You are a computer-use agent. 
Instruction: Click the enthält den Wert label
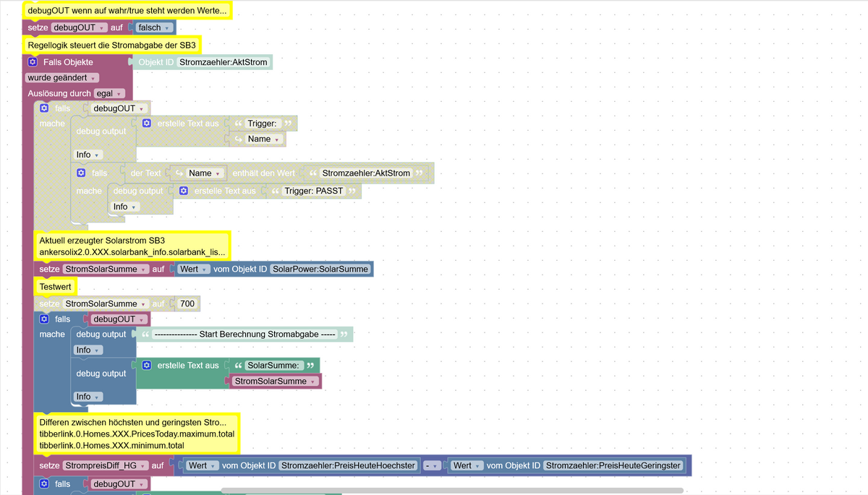click(264, 173)
